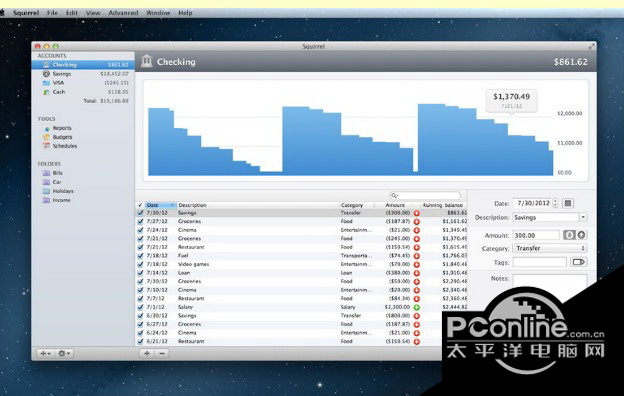The height and width of the screenshot is (396, 624).
Task: Set amount as income with up-arrow button
Action: pyautogui.click(x=581, y=235)
